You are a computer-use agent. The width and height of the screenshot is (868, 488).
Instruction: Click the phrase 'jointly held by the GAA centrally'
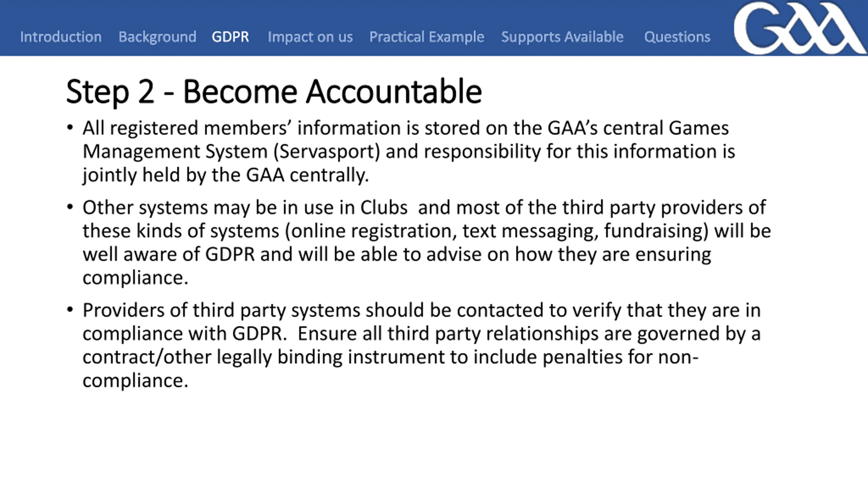[225, 175]
